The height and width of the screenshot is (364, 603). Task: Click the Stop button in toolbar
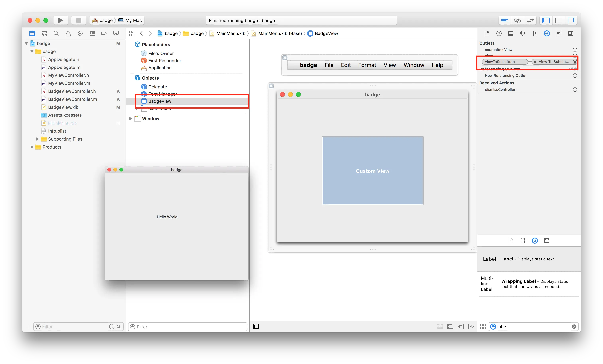[x=79, y=20]
